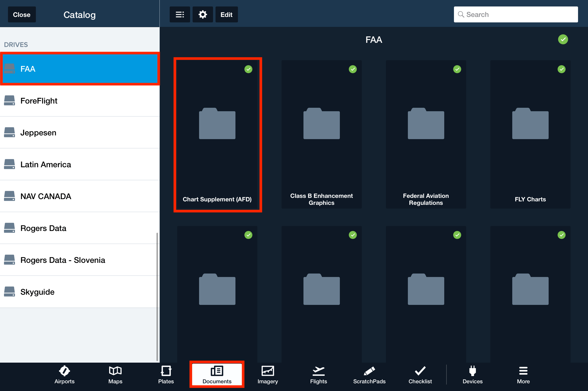588x391 pixels.
Task: Open ScratchPads tab
Action: point(369,375)
